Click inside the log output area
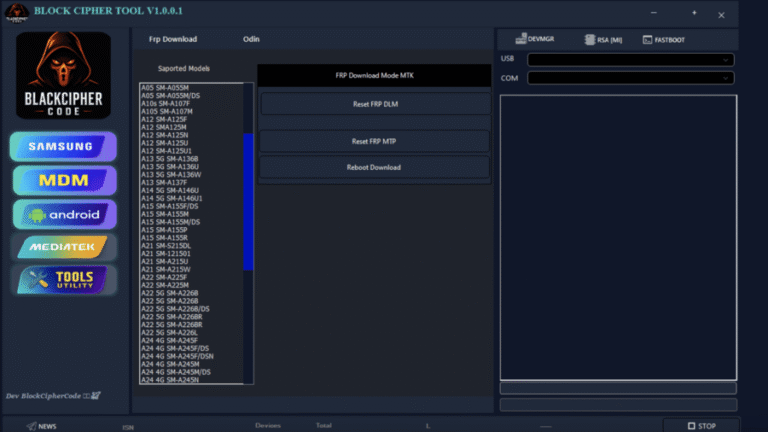 pyautogui.click(x=618, y=238)
